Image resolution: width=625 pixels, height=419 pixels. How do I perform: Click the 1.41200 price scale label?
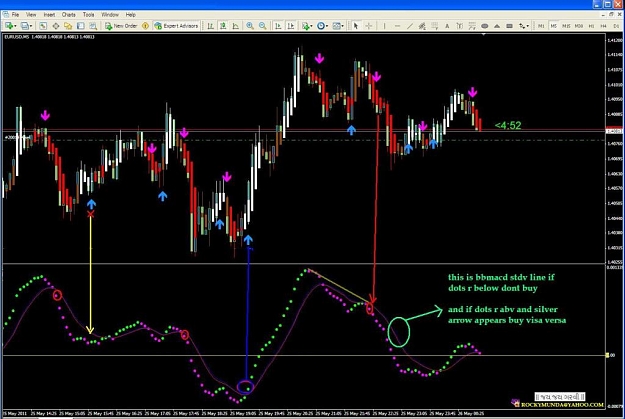click(x=614, y=40)
